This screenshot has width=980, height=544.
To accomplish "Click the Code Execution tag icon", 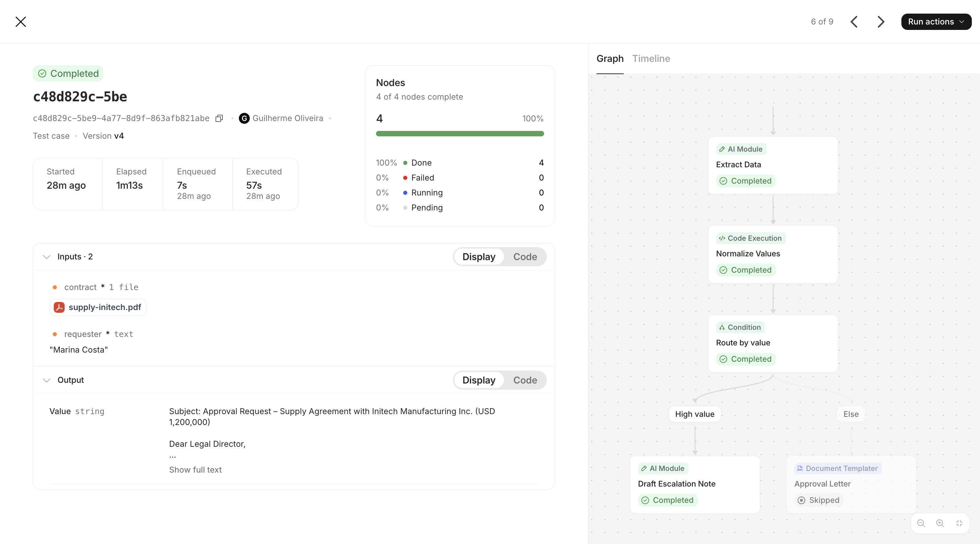I will tap(722, 238).
